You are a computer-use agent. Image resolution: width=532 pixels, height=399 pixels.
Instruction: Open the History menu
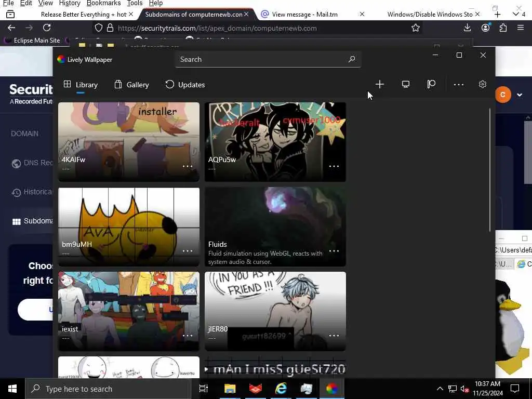tap(70, 3)
